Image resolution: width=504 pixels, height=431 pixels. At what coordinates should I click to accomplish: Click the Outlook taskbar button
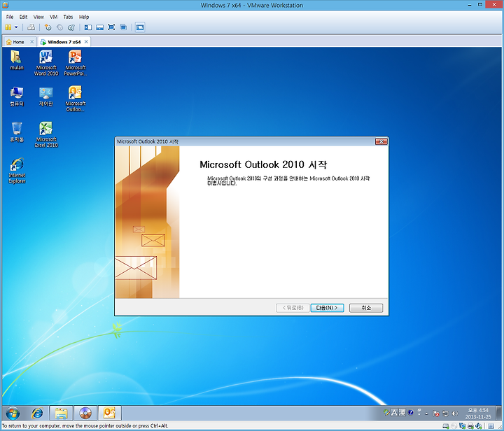[x=110, y=413]
